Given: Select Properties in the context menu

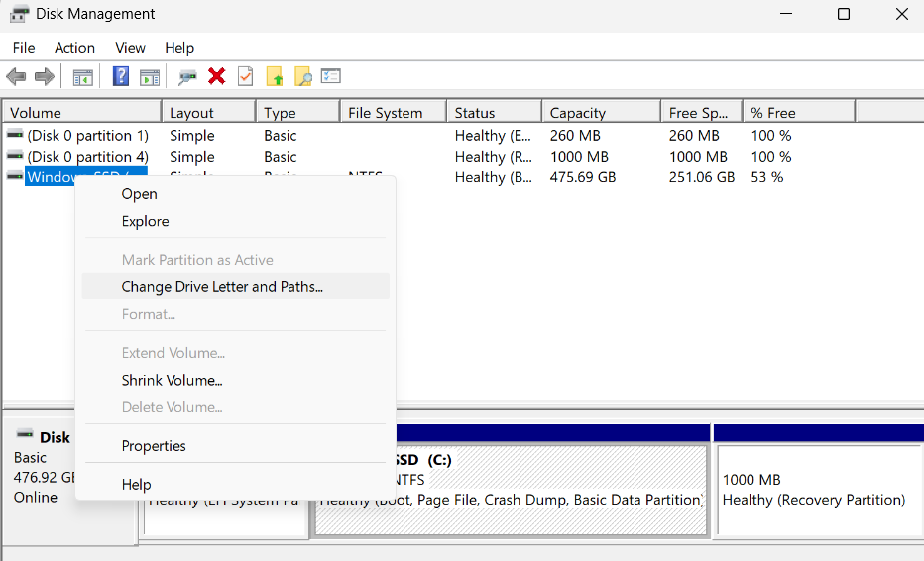Looking at the screenshot, I should [x=154, y=446].
